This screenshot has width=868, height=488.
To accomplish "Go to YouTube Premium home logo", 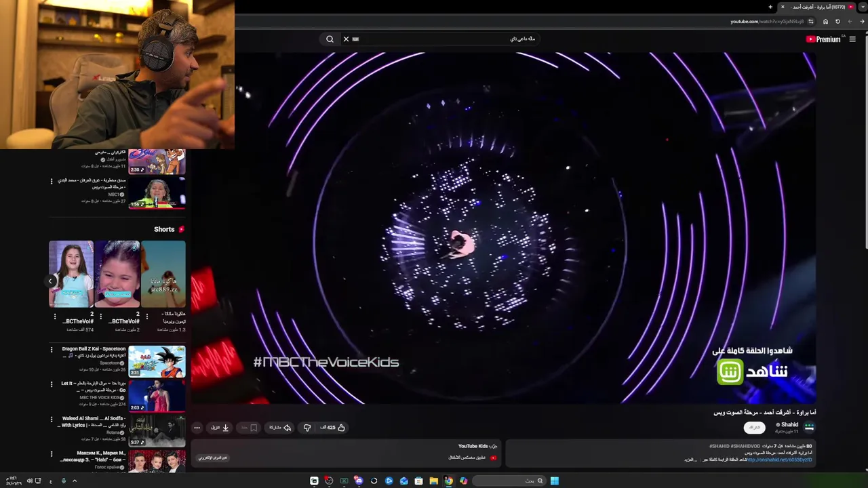I will point(823,39).
